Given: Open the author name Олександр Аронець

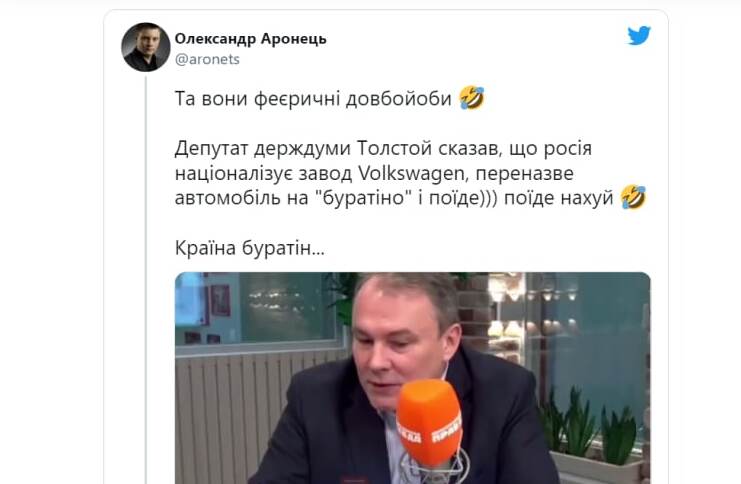Looking at the screenshot, I should coord(250,39).
